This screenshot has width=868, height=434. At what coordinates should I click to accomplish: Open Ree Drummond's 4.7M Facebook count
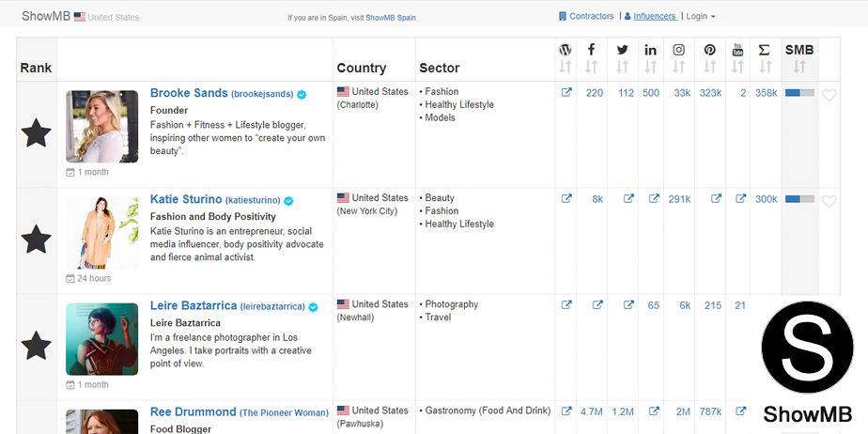[x=591, y=411]
